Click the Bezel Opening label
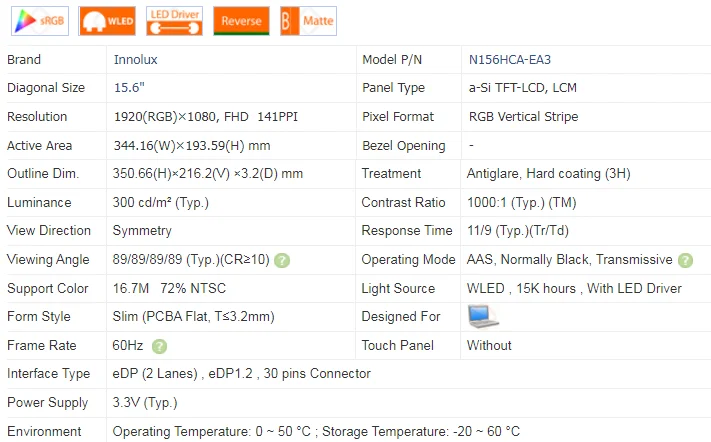This screenshot has width=711, height=442. tap(404, 146)
